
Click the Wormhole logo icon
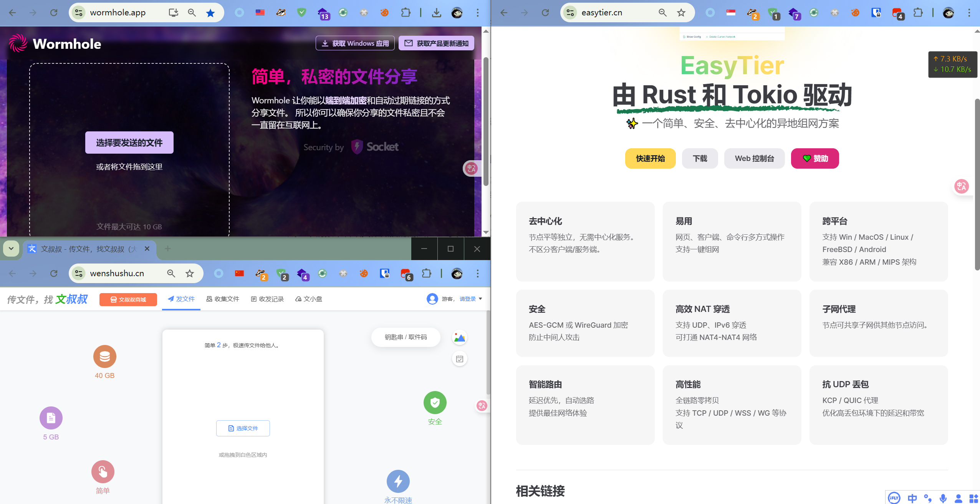pos(18,43)
